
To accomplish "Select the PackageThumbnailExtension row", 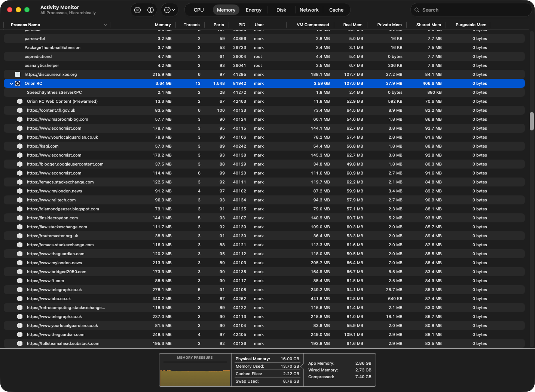I will (264, 47).
